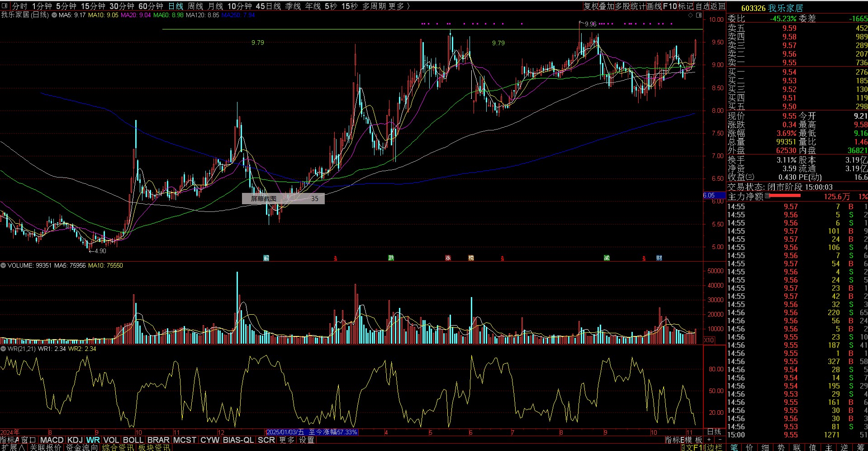Image resolution: width=868 pixels, height=451 pixels.
Task: Click the 涨 event marker below the chart
Action: (x=448, y=258)
